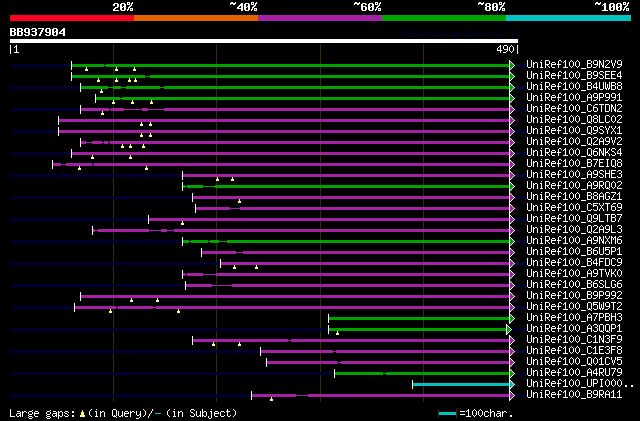
Task: Select the truncated UniRef100_UPI000.. label
Action: (x=580, y=384)
